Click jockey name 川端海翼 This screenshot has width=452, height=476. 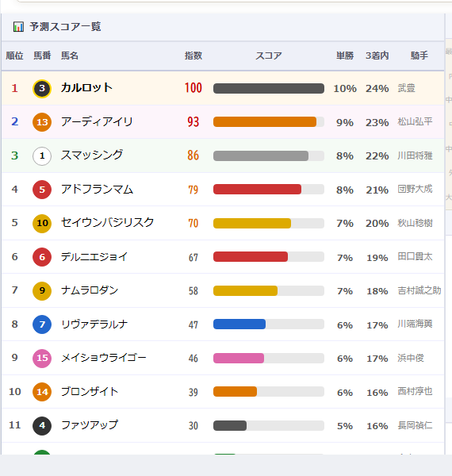[415, 324]
